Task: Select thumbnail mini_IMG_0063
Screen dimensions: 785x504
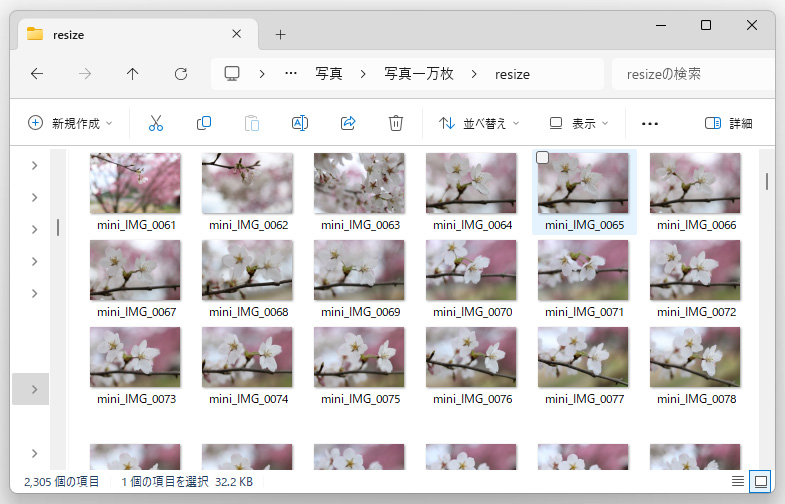Action: pos(359,183)
